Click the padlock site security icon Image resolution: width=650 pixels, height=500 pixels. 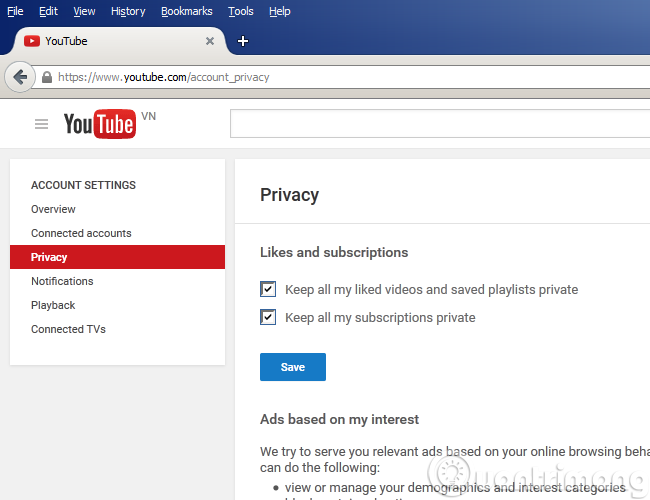(x=47, y=77)
